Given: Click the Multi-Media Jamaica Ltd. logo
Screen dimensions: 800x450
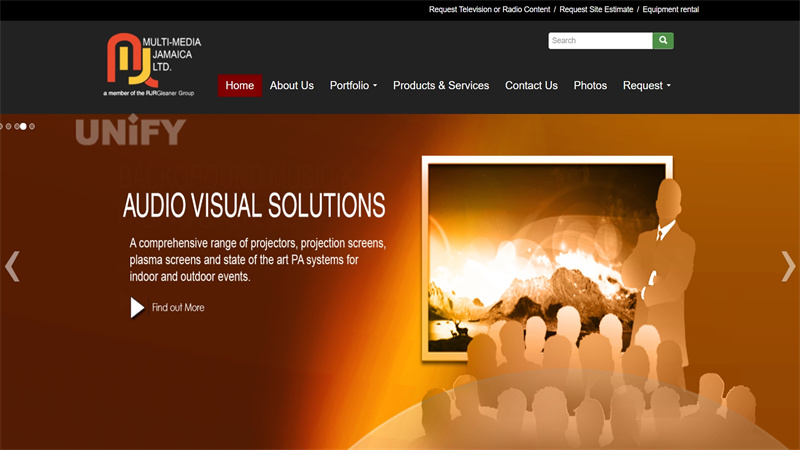Looking at the screenshot, I should click(x=152, y=65).
